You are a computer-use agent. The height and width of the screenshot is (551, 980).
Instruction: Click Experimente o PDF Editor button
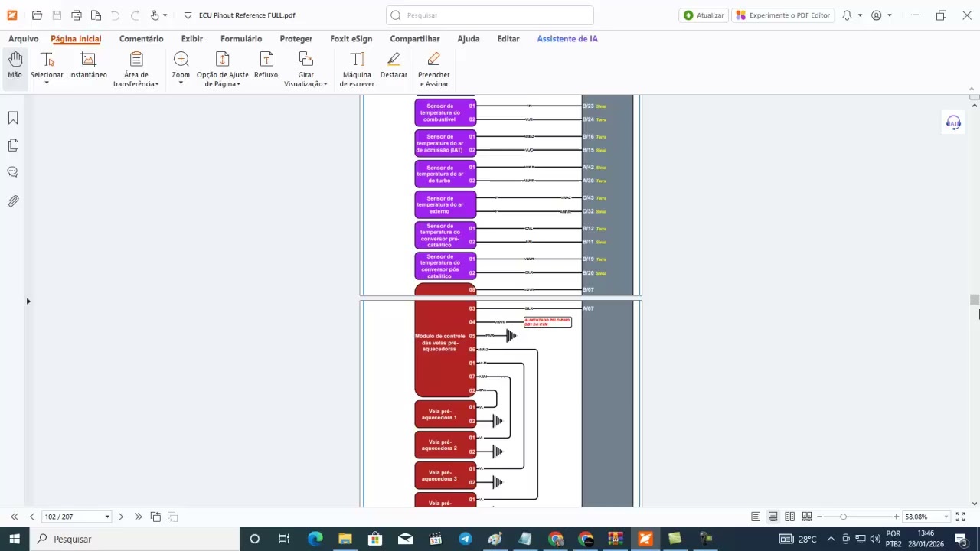pyautogui.click(x=782, y=15)
